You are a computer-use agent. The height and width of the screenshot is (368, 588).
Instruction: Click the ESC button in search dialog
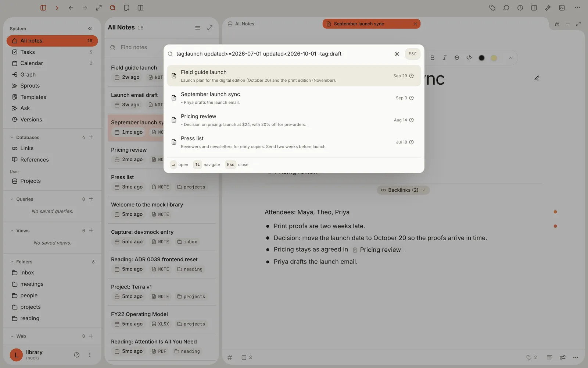[x=413, y=54]
